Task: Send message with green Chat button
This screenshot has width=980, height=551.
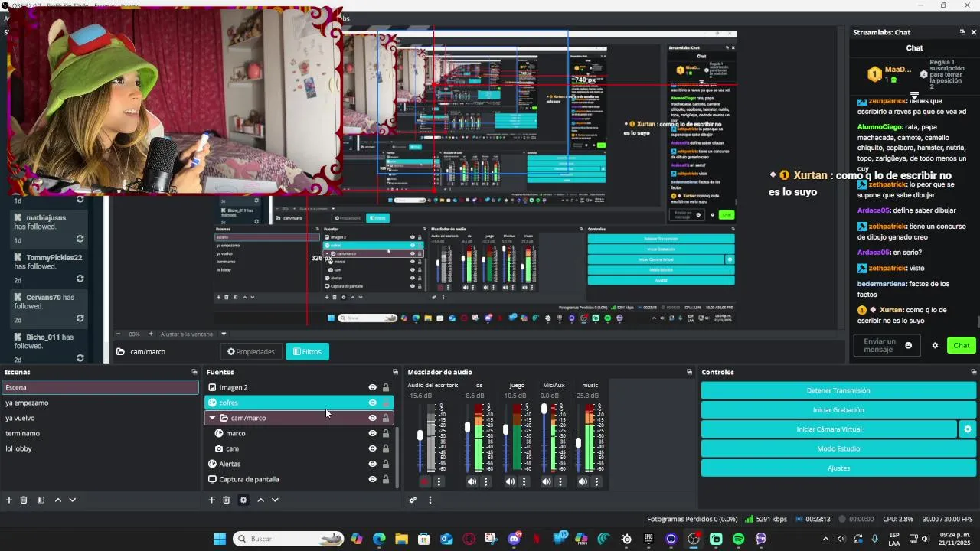Action: pos(962,345)
